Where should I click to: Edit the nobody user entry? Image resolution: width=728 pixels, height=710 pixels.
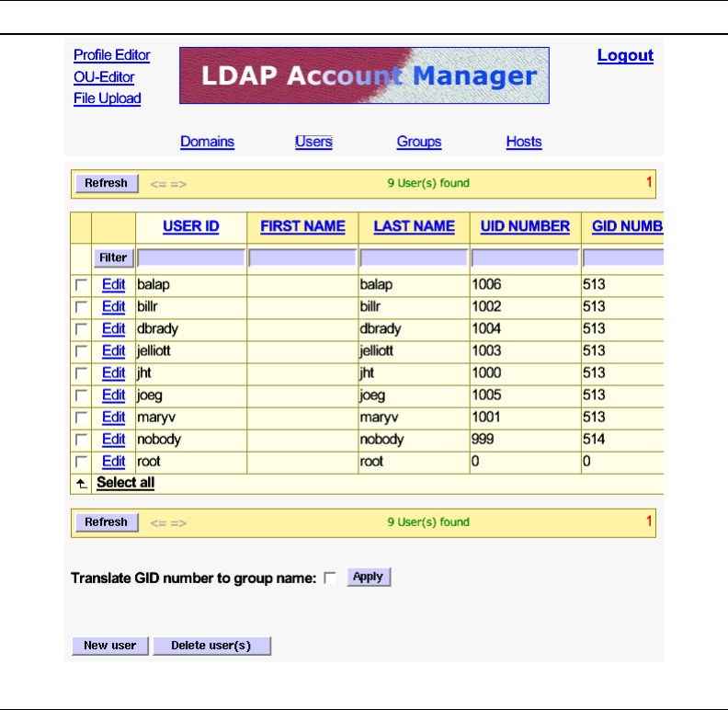point(114,439)
